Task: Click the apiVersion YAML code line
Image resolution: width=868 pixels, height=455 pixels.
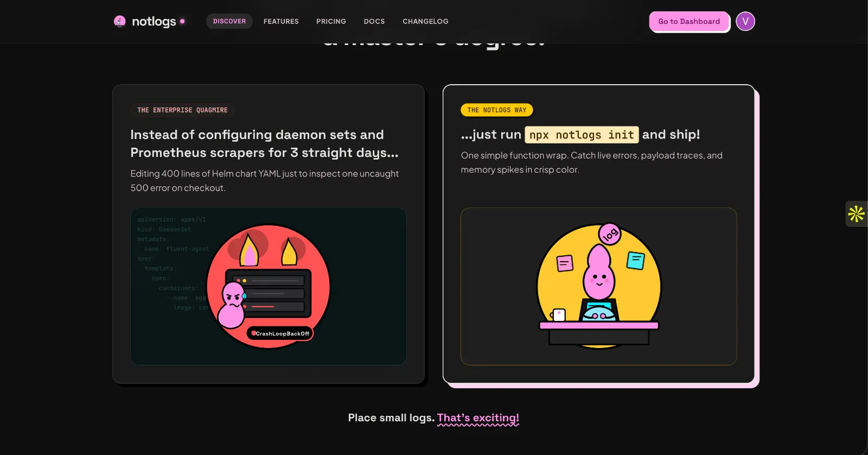Action: [x=171, y=220]
